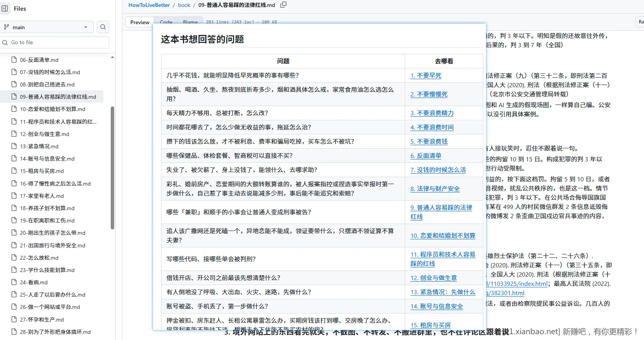This screenshot has height=340, width=644.
Task: Open the '6. 反面清单' link
Action: pos(426,156)
